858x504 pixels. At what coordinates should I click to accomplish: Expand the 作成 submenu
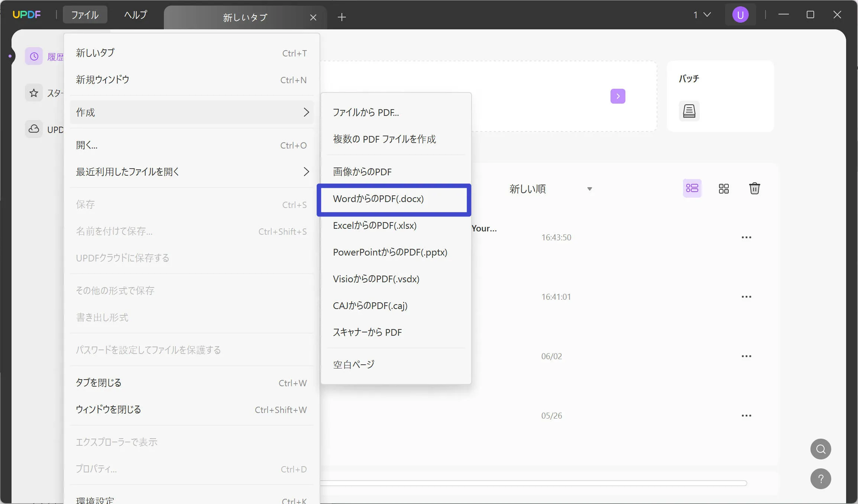point(192,112)
